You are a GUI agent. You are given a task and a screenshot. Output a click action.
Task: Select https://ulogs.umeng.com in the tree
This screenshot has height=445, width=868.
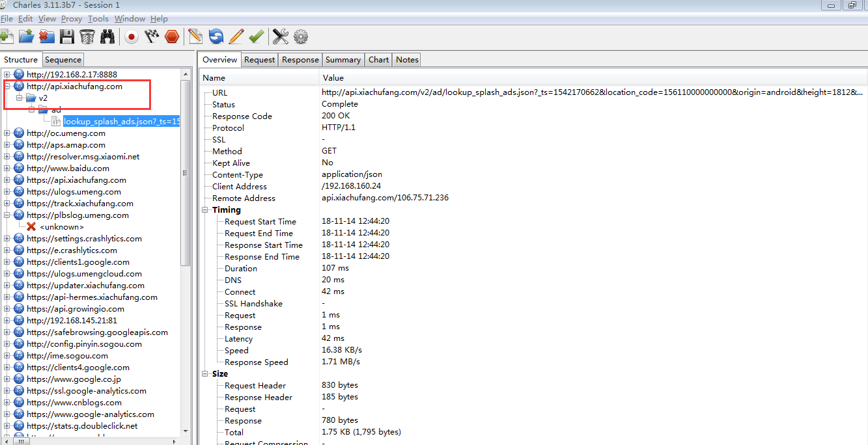point(74,192)
